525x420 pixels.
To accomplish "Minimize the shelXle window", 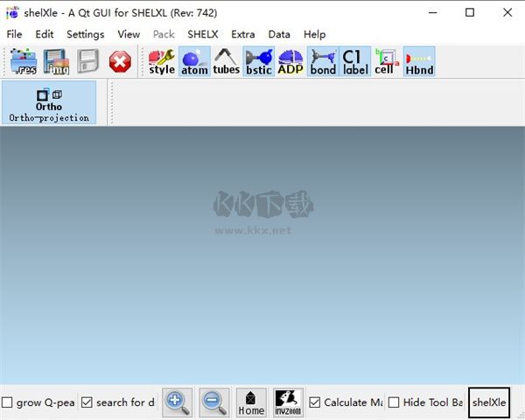I will [x=433, y=13].
